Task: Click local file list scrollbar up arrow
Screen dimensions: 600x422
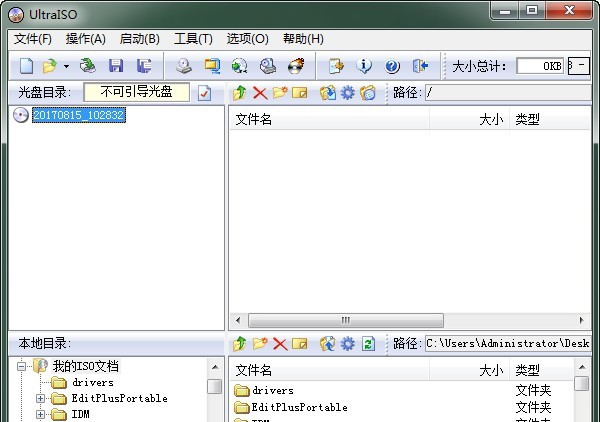Action: pos(582,367)
